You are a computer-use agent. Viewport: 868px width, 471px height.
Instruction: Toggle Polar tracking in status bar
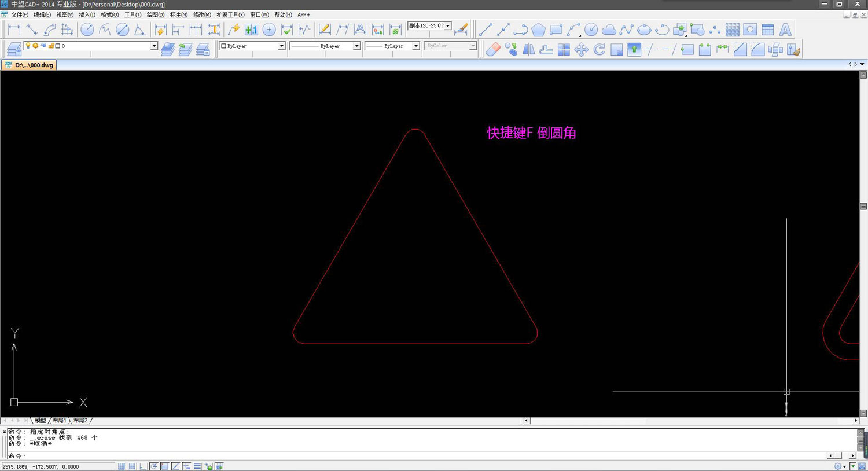155,466
